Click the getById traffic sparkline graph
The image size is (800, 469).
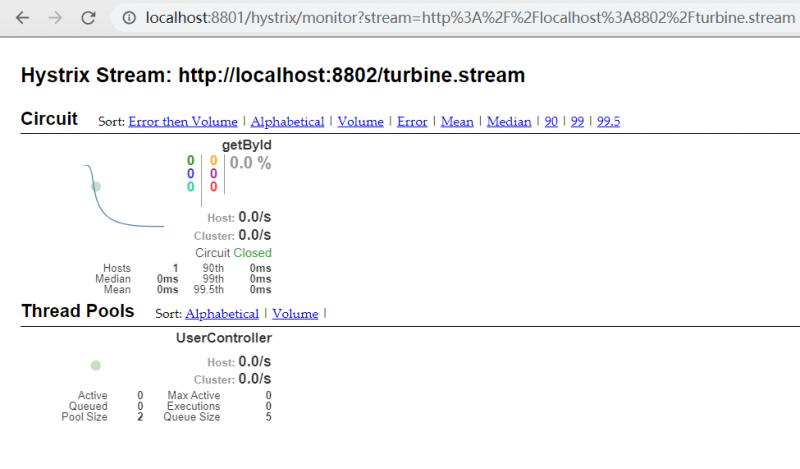(124, 196)
